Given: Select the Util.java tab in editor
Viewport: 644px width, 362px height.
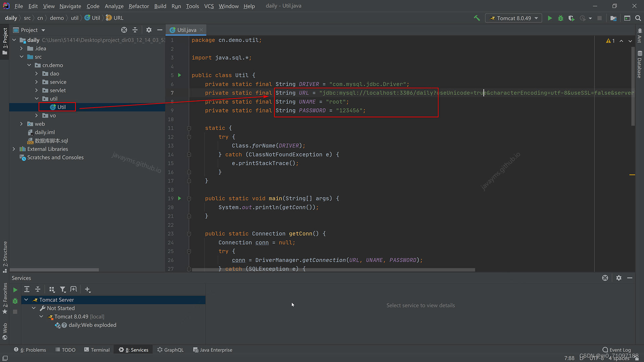Looking at the screenshot, I should click(185, 29).
